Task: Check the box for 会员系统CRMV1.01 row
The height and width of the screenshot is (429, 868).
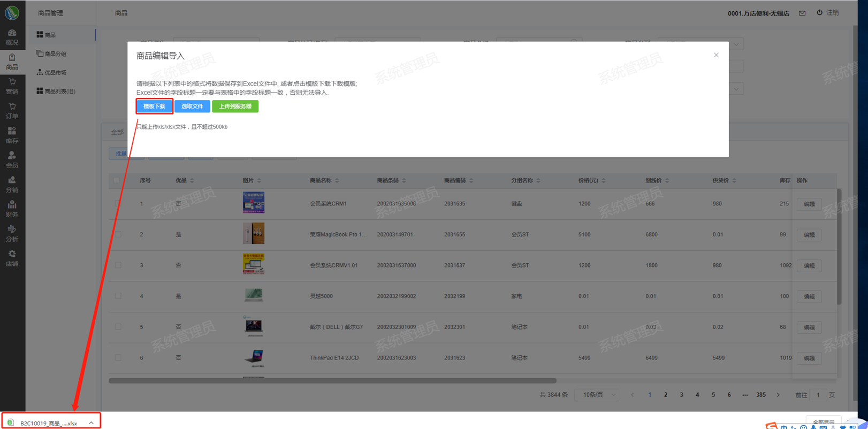Action: pos(118,265)
